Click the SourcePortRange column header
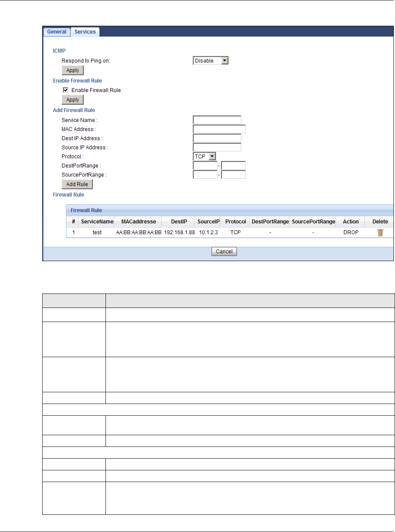The height and width of the screenshot is (532, 395). (313, 222)
